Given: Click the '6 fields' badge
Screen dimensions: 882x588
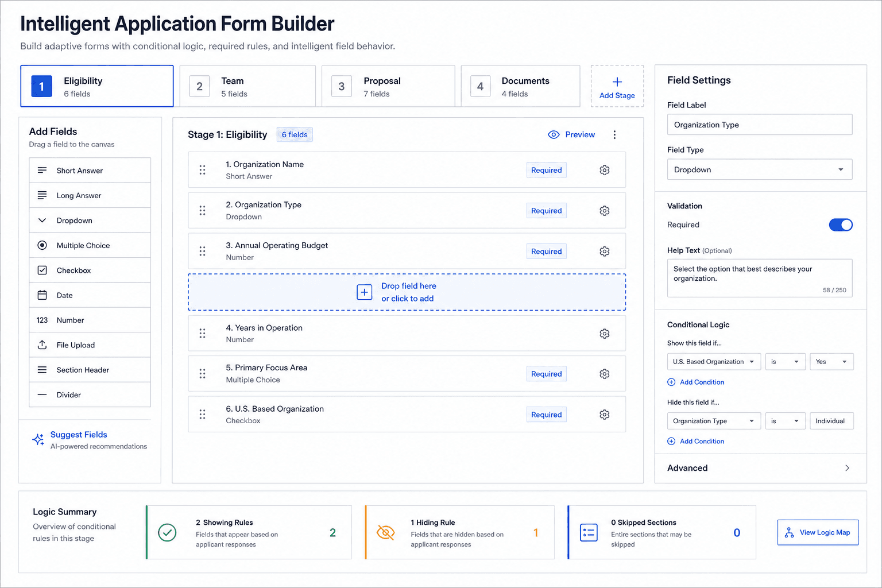Looking at the screenshot, I should click(295, 134).
